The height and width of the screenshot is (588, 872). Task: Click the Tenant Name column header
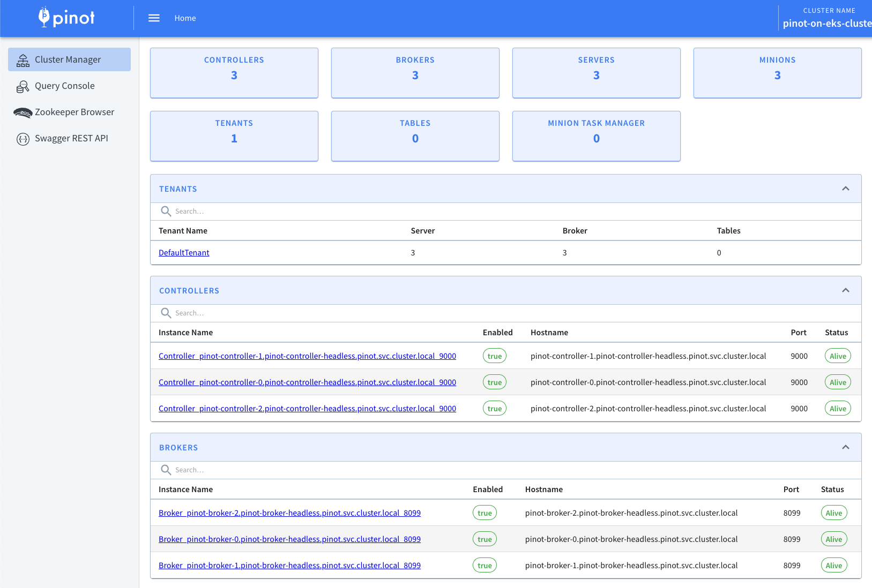point(183,231)
